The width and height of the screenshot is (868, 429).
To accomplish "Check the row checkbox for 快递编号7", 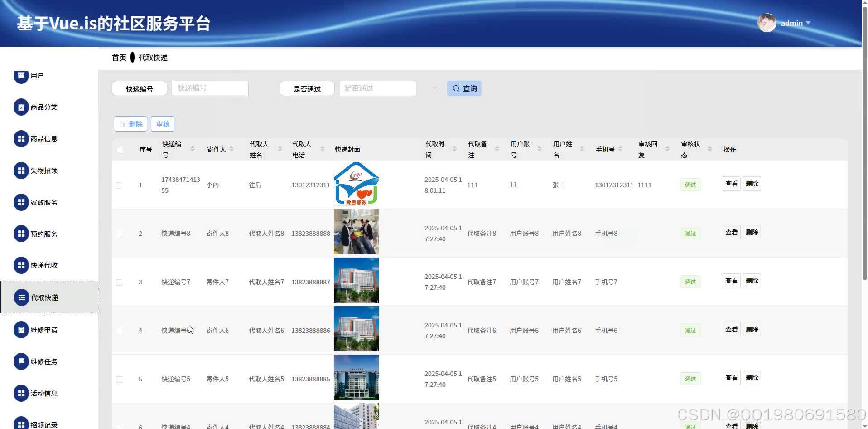I will (119, 282).
